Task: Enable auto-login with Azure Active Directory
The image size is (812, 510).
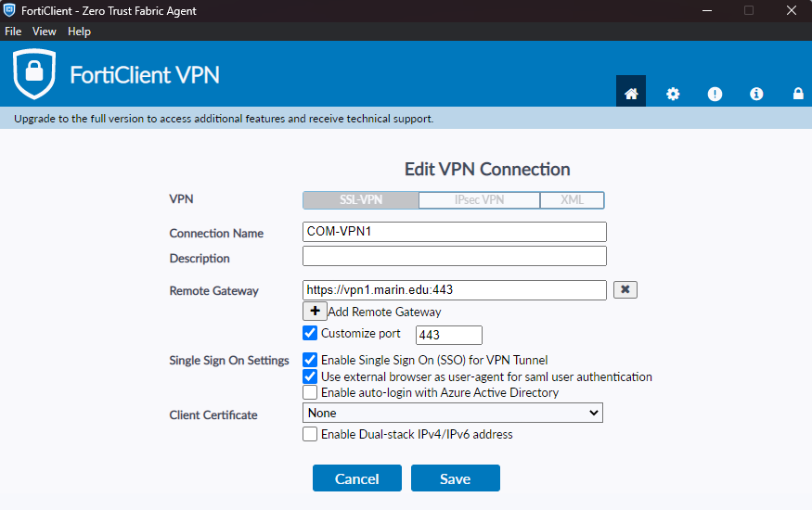Action: coord(310,392)
